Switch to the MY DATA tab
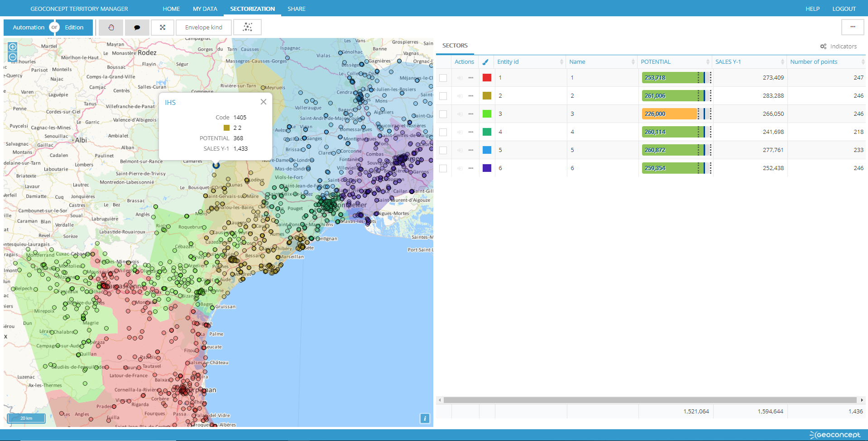Viewport: 868px width, 441px height. (205, 8)
